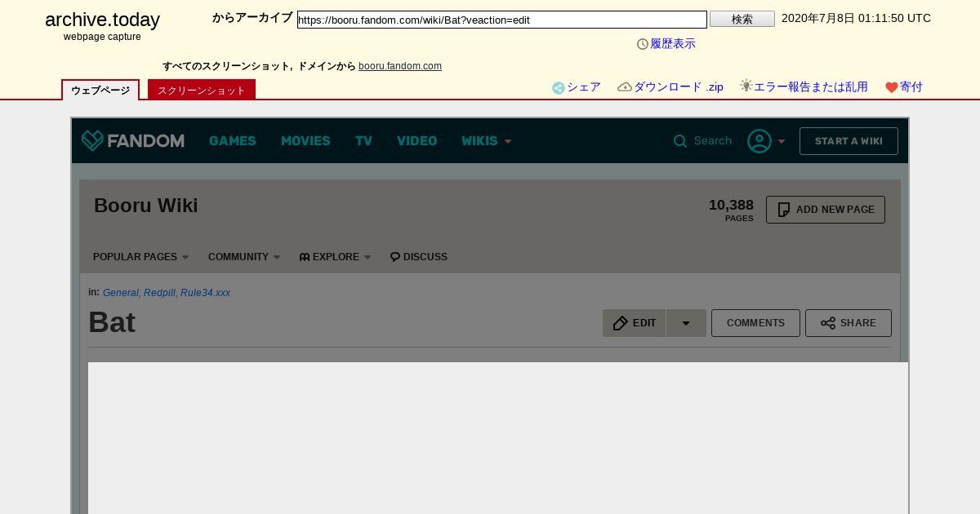The height and width of the screenshot is (514, 980).
Task: Click the Bat page heading
Action: (x=112, y=322)
